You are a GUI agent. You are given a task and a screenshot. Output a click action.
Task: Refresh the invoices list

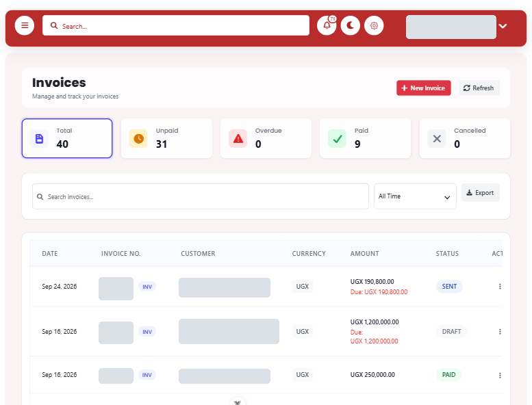pos(479,88)
